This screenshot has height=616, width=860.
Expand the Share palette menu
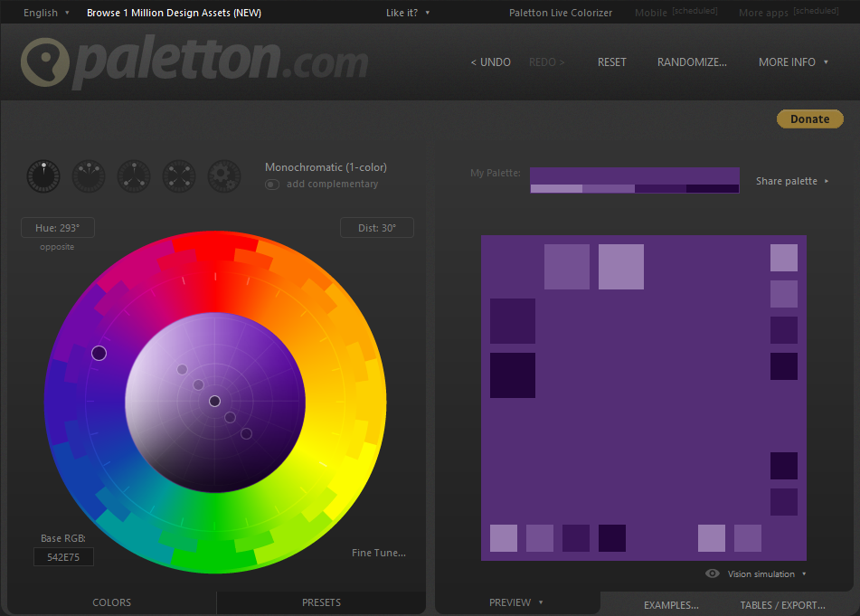click(x=792, y=181)
